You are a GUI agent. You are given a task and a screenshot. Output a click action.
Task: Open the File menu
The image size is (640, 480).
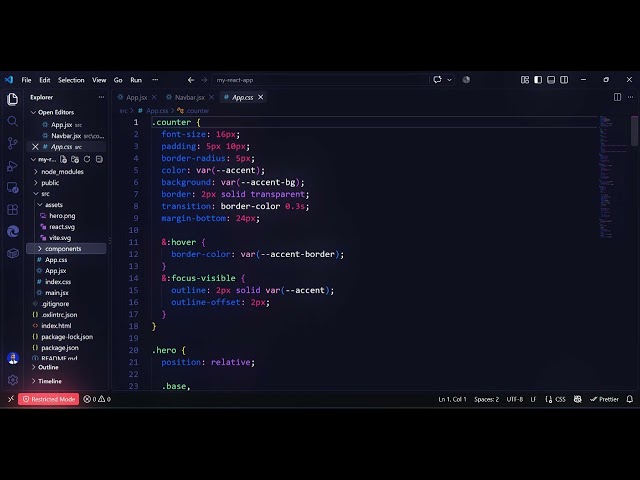(27, 80)
